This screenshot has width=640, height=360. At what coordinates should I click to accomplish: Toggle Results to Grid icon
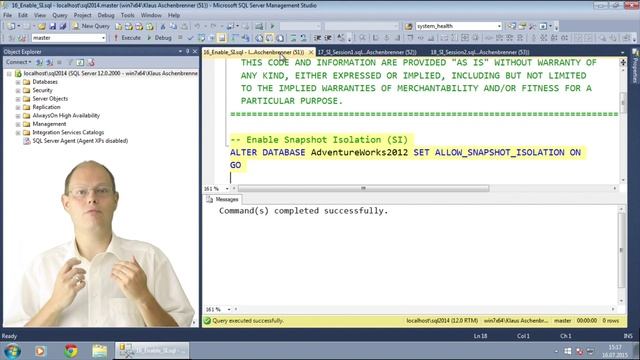tap(269, 38)
